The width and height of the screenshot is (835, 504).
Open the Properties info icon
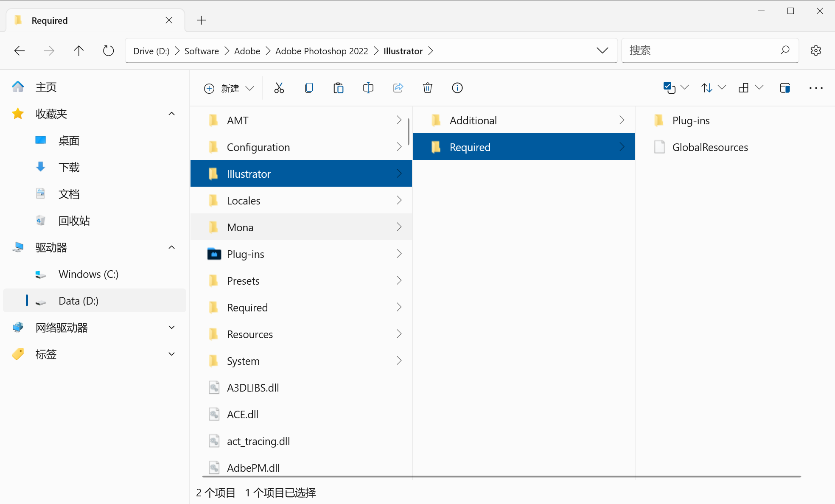(457, 88)
